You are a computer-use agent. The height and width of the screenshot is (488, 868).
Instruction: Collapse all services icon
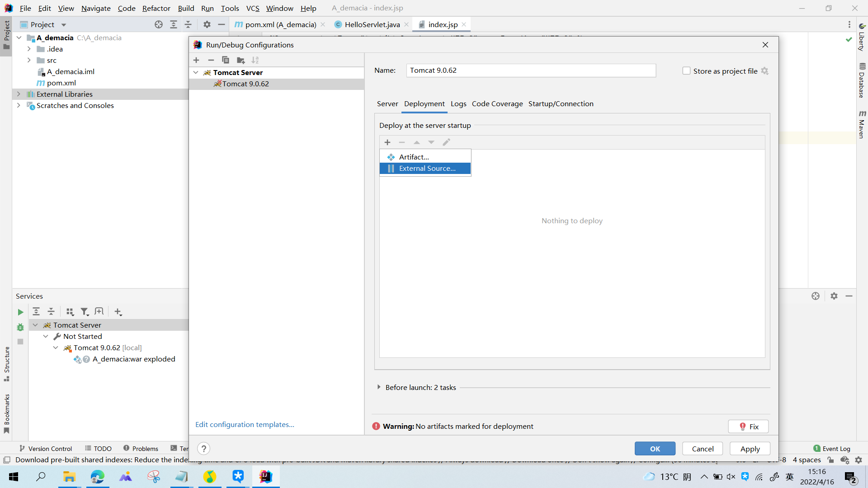point(51,312)
